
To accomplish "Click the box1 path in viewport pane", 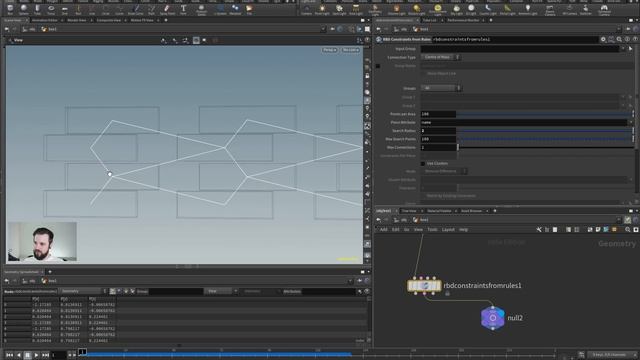I will (49, 29).
